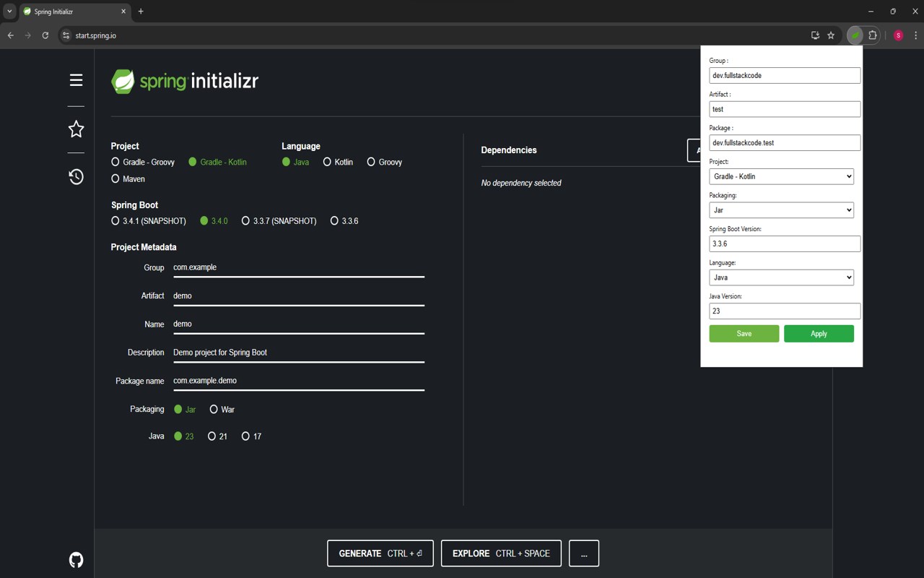This screenshot has height=578, width=924.
Task: Open Chrome profile avatar
Action: [x=898, y=35]
